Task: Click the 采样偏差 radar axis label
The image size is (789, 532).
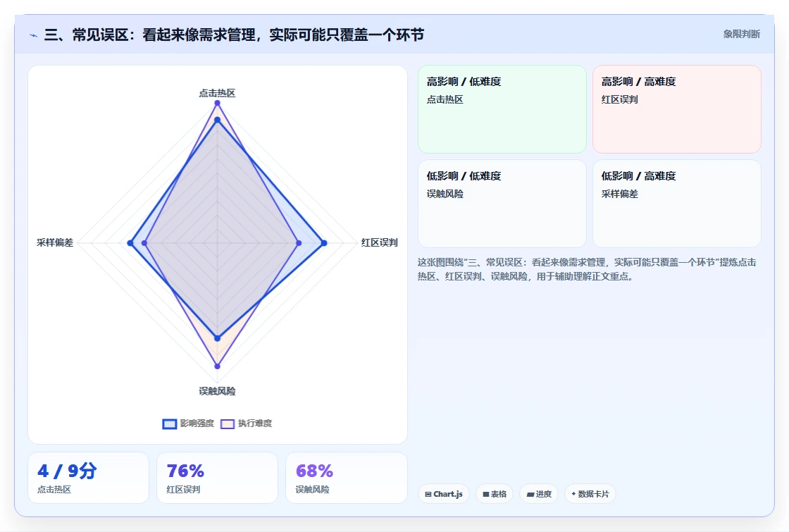Action: (x=55, y=242)
